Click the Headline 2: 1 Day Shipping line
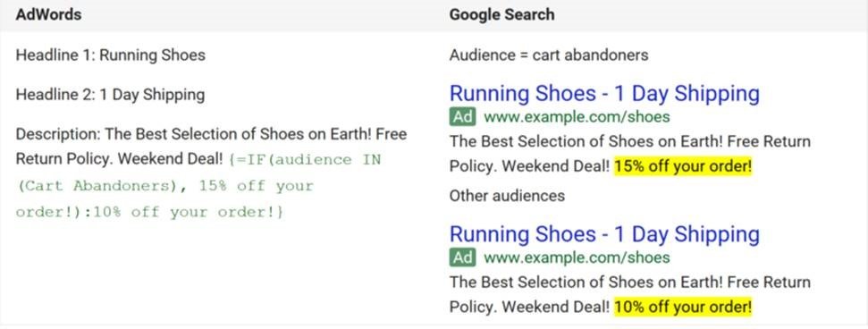 pyautogui.click(x=110, y=95)
